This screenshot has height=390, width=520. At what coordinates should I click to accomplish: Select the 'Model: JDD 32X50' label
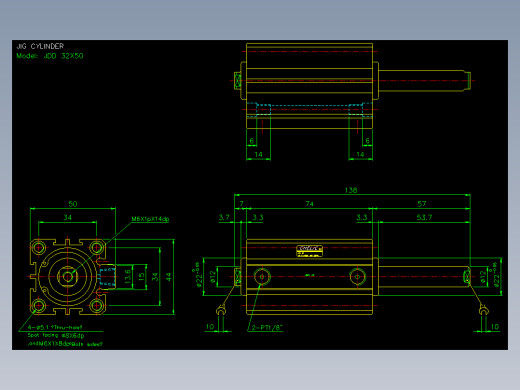click(50, 56)
